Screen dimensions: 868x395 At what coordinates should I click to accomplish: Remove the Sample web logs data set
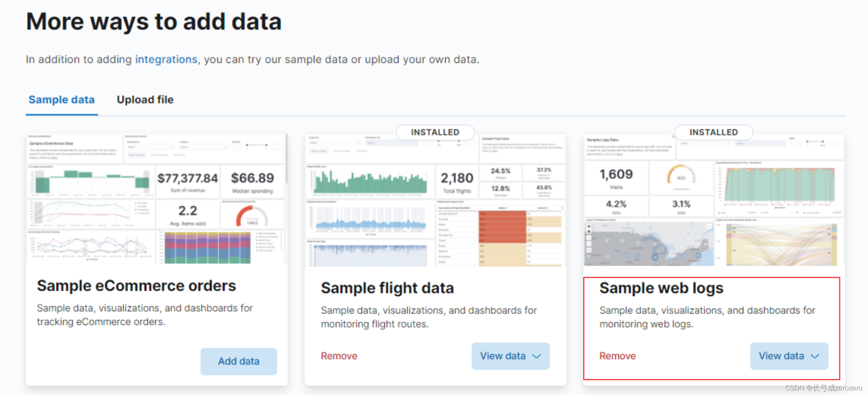pyautogui.click(x=617, y=356)
